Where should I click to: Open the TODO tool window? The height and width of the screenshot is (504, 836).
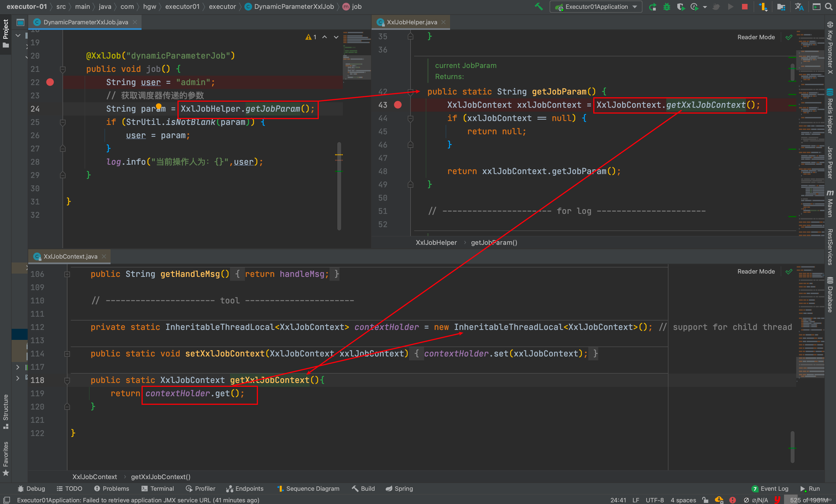click(69, 489)
